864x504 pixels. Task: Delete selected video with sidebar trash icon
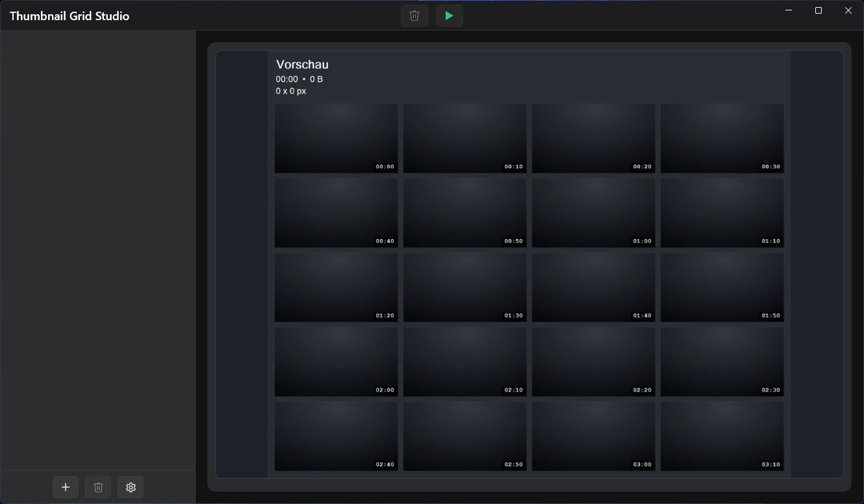pos(98,487)
